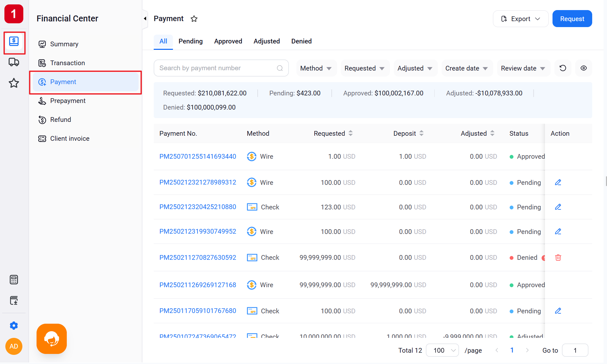This screenshot has width=607, height=364.
Task: Open payment link PM250701255141693440
Action: coord(198,156)
